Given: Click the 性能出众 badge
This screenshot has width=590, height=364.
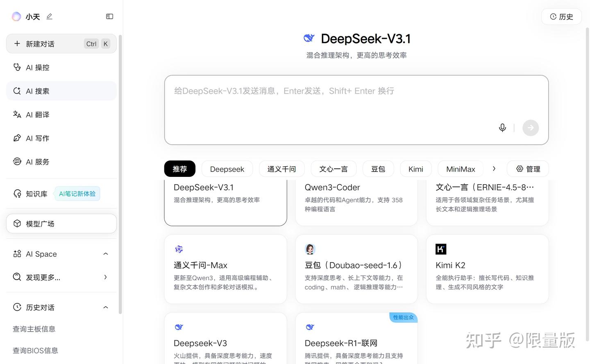Looking at the screenshot, I should [403, 317].
